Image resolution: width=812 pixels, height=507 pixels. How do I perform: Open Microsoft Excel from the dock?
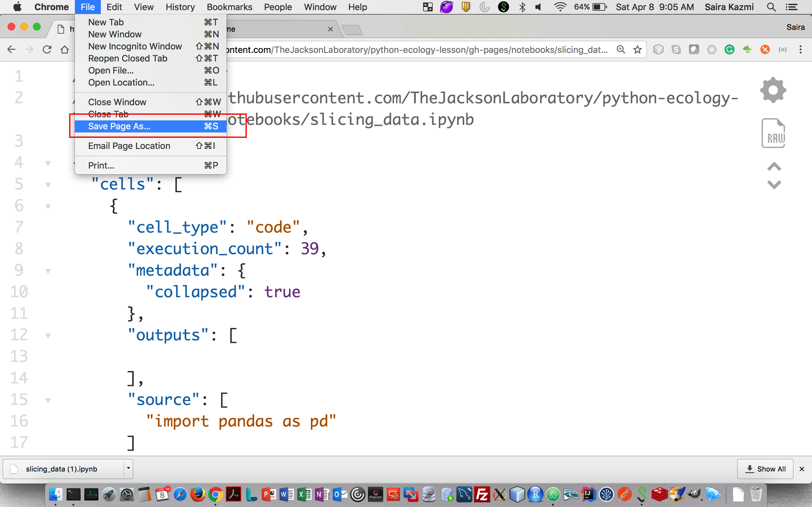tap(304, 495)
